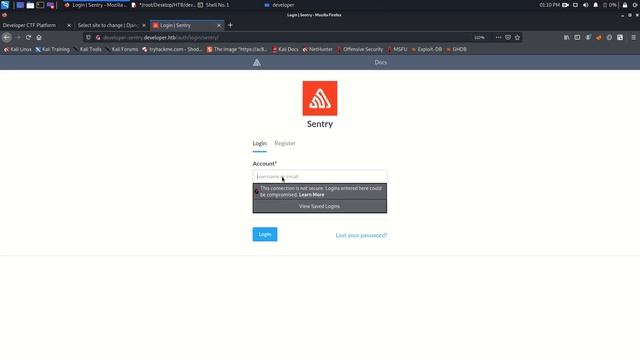Open the tryhackme.com bookmark
This screenshot has height=360, width=640.
pos(172,49)
